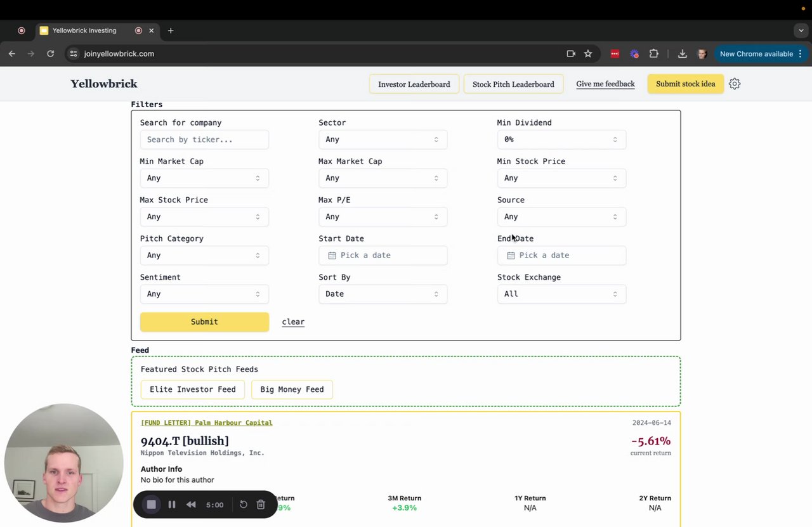
Task: Open the Sentiment dropdown
Action: click(204, 294)
